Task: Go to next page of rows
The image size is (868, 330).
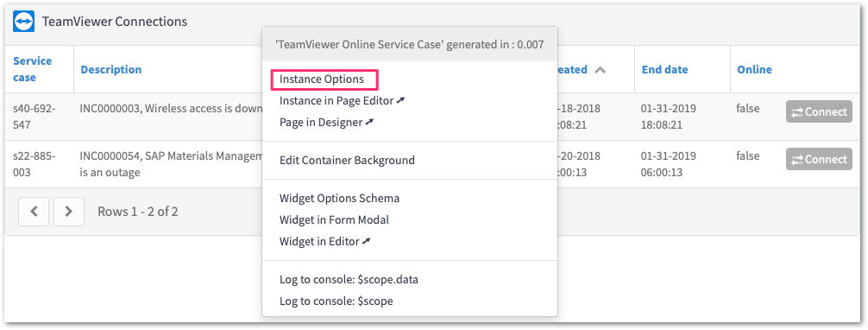Action: [x=69, y=212]
